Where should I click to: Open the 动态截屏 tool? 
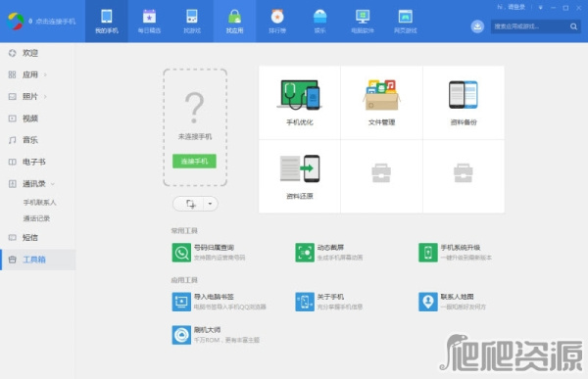(x=329, y=253)
